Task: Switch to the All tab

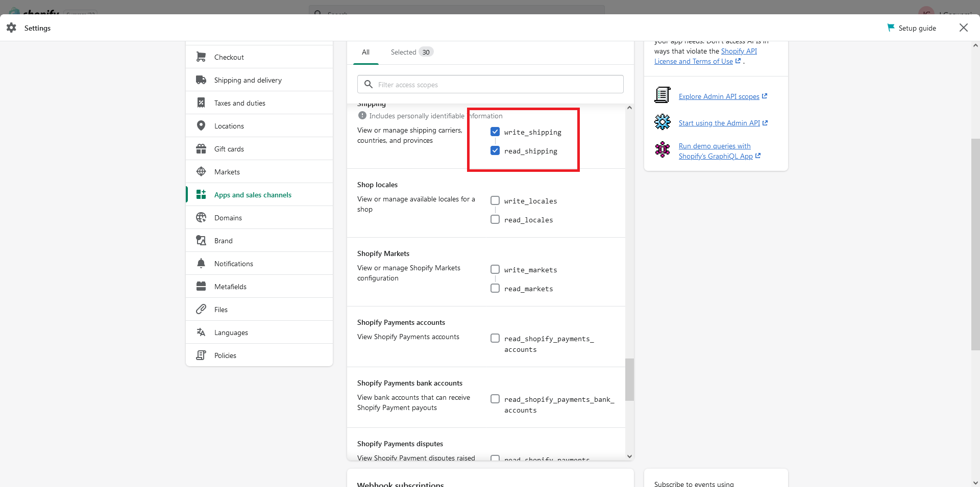Action: pos(366,52)
